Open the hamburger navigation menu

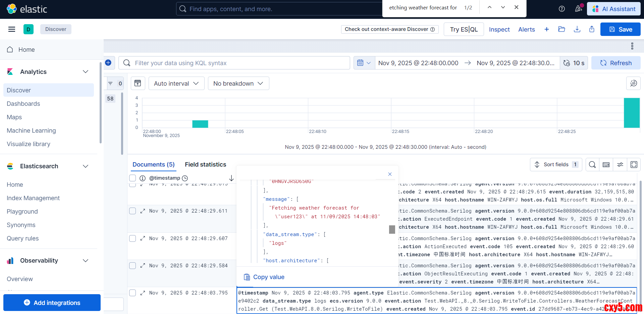(12, 29)
